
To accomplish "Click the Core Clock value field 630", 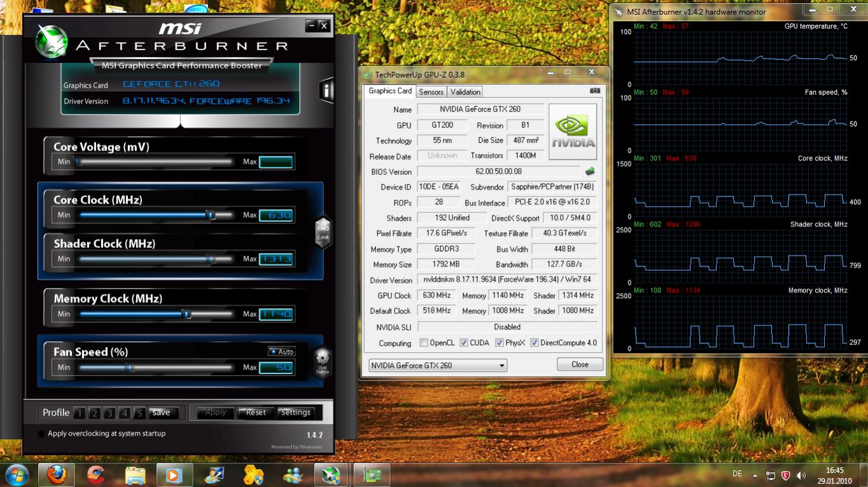I will (x=276, y=216).
